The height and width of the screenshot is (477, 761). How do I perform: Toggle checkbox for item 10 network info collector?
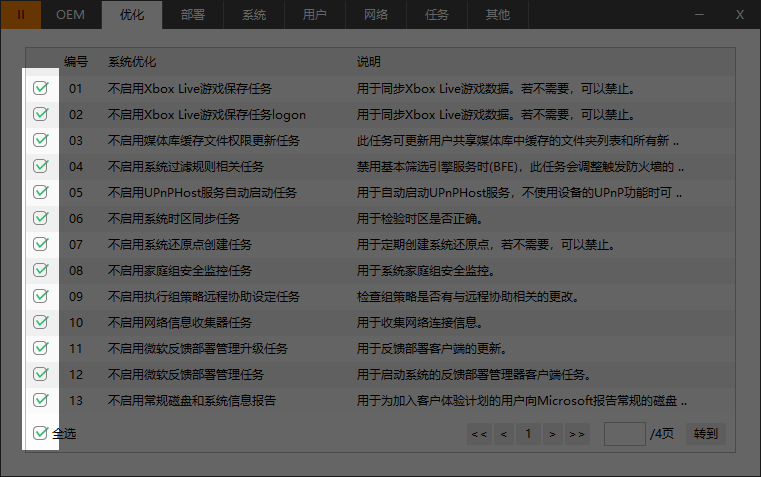tap(41, 322)
